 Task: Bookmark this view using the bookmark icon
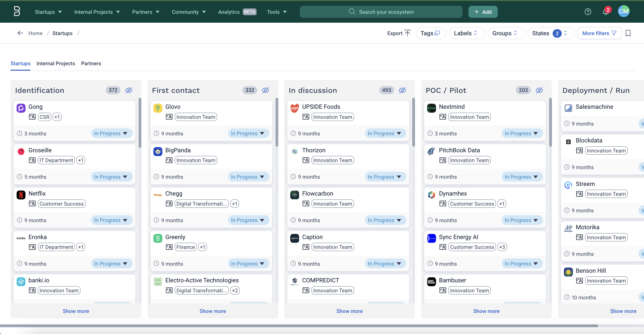(x=629, y=33)
